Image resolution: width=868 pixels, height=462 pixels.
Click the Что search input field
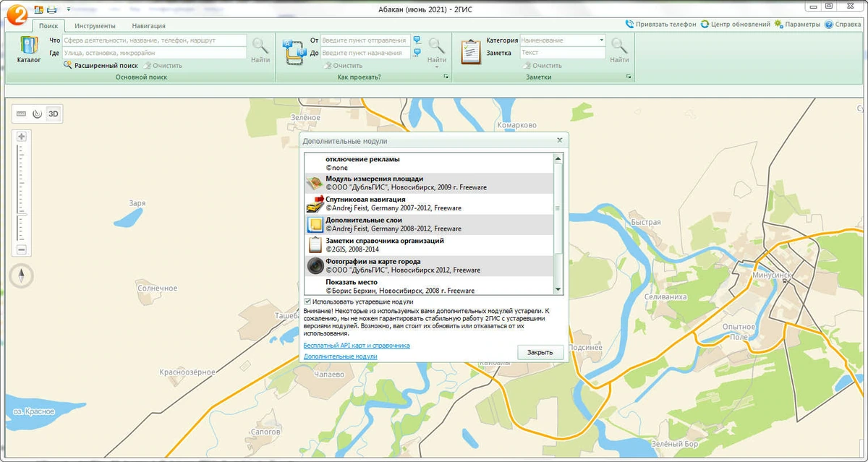tap(154, 40)
